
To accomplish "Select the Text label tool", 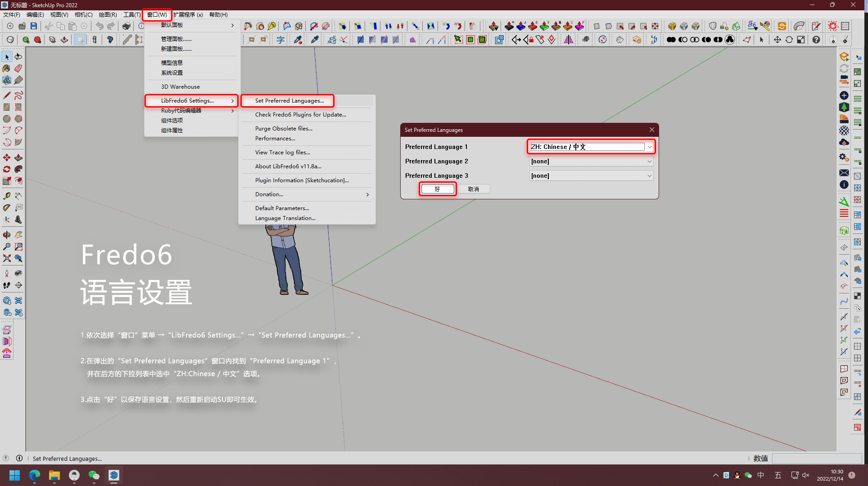I will tap(18, 208).
